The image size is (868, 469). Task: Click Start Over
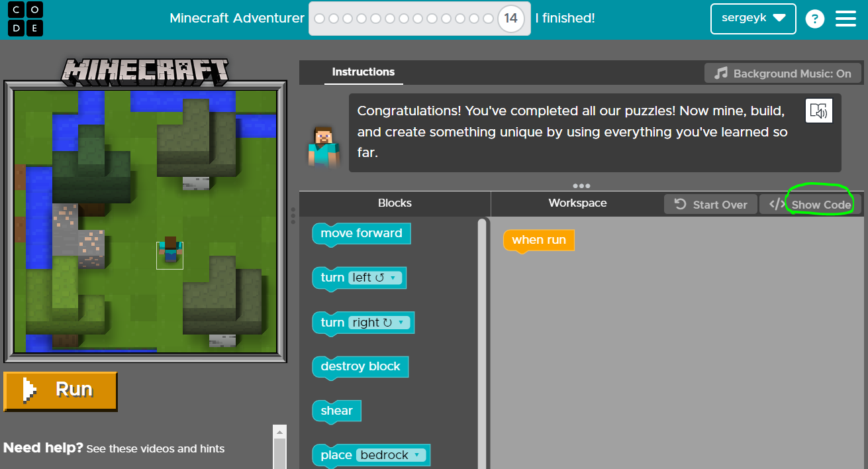coord(710,205)
